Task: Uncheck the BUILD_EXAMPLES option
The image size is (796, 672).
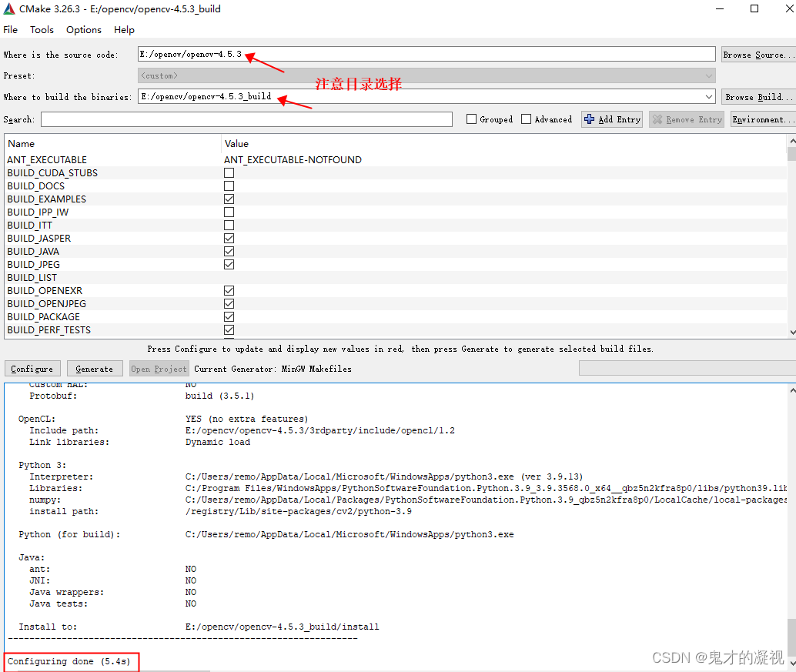Action: coord(229,199)
